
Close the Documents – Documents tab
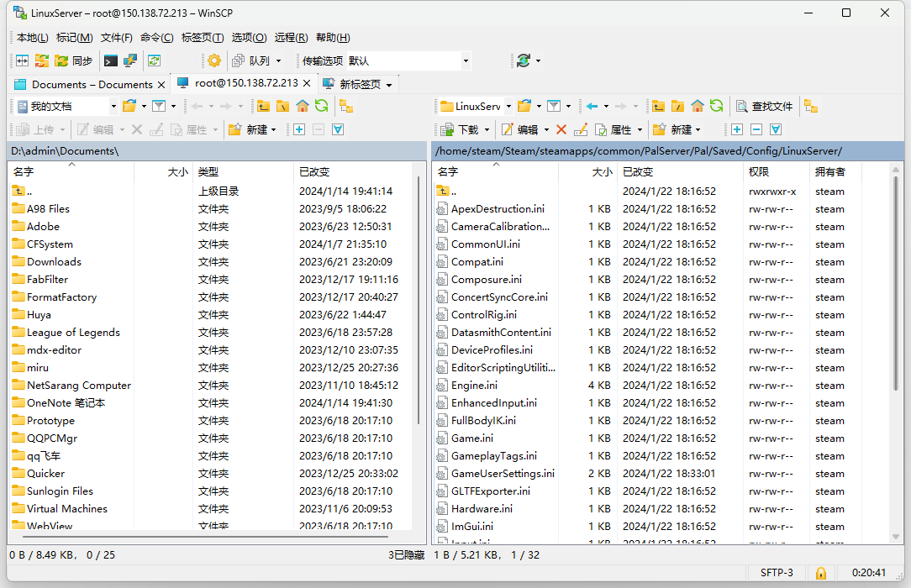(161, 85)
